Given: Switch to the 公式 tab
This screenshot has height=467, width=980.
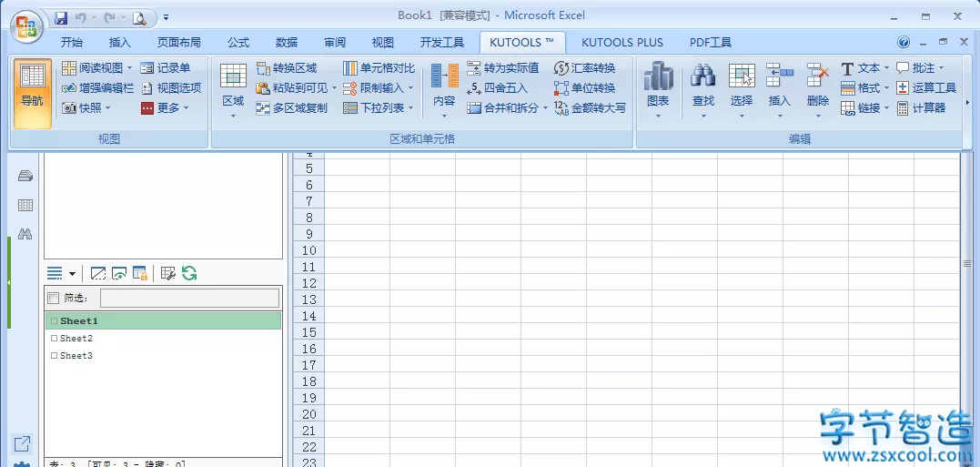Looking at the screenshot, I should coord(238,43).
